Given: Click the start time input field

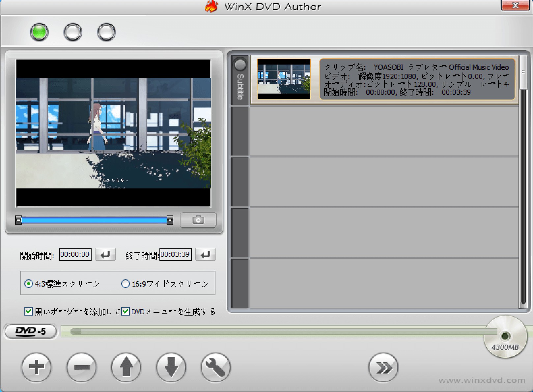Looking at the screenshot, I should click(x=75, y=255).
